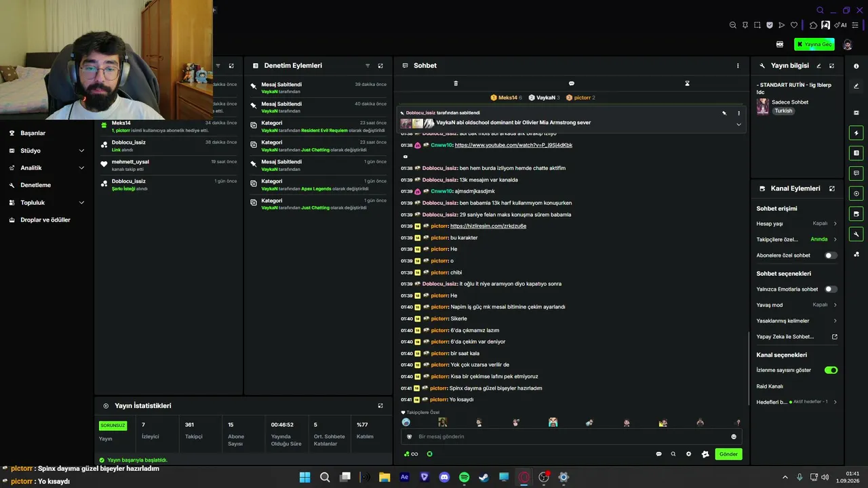Viewport: 868px width, 488px height.
Task: Select the trash tab in Sohbet
Action: click(x=456, y=83)
